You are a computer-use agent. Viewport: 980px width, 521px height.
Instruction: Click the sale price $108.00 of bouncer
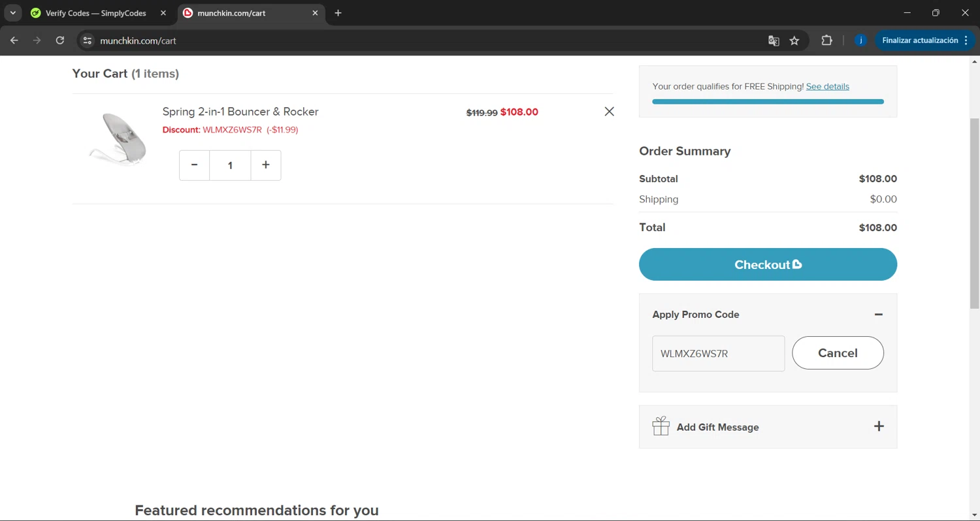[x=519, y=112]
